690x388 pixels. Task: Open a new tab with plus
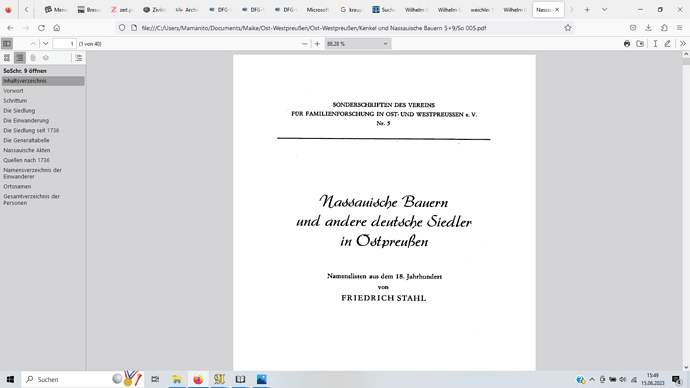[x=587, y=10]
